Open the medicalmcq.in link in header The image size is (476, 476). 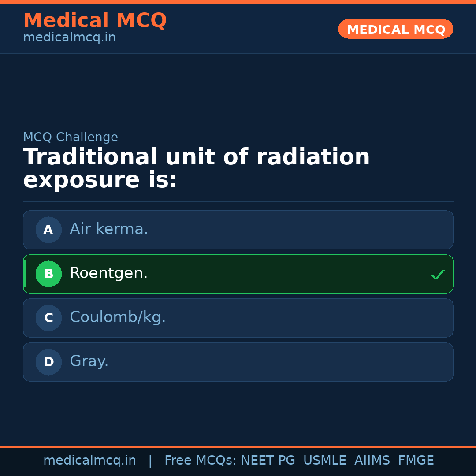69,37
